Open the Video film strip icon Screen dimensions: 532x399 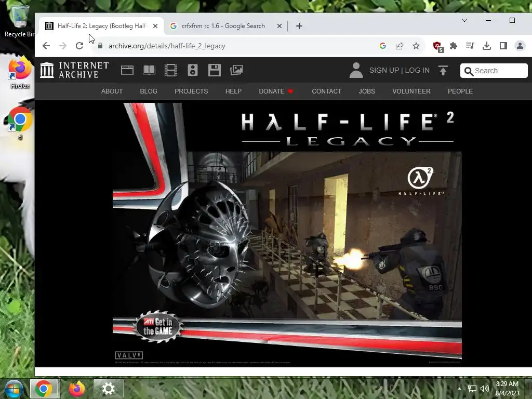tap(170, 70)
